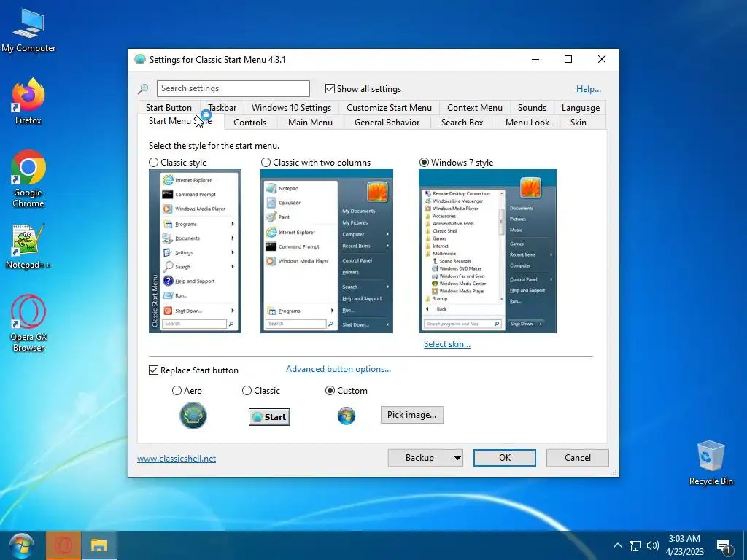Click the Windows 7 style preview image
Image resolution: width=747 pixels, height=560 pixels.
(487, 251)
